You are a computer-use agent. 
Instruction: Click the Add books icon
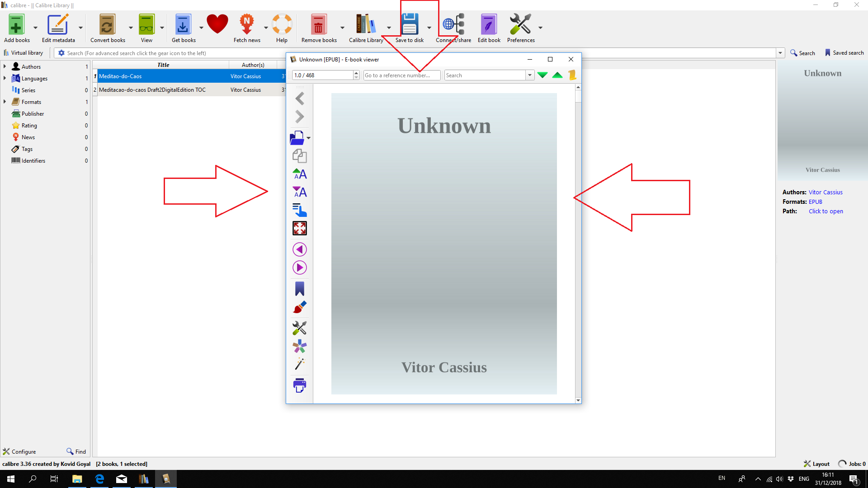(16, 25)
